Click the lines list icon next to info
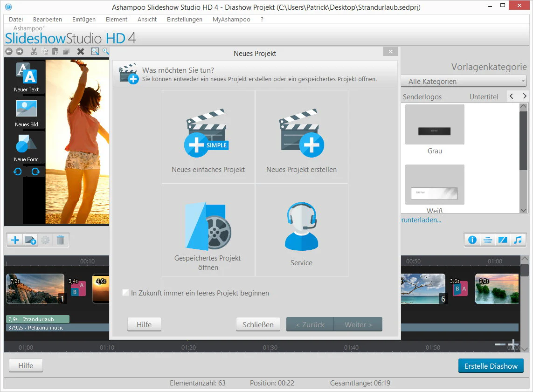Screen dimensions: 533x392 (488, 240)
